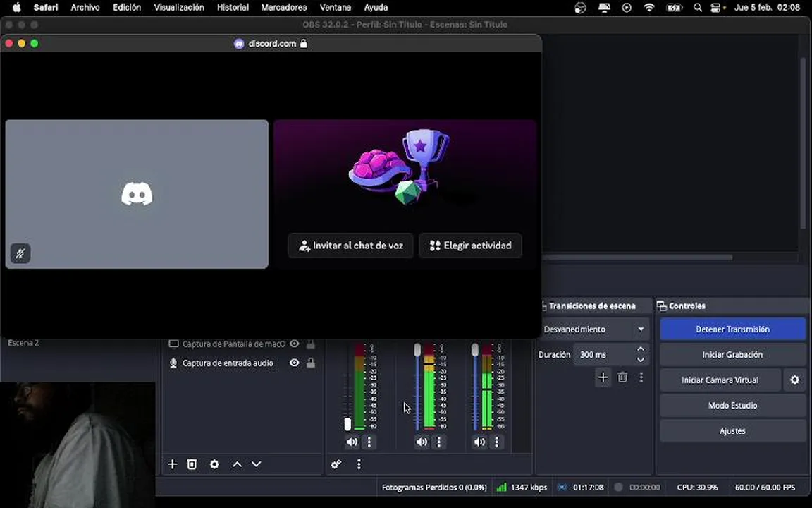The height and width of the screenshot is (508, 812).
Task: Open transition properties three-dot menu
Action: tap(641, 377)
